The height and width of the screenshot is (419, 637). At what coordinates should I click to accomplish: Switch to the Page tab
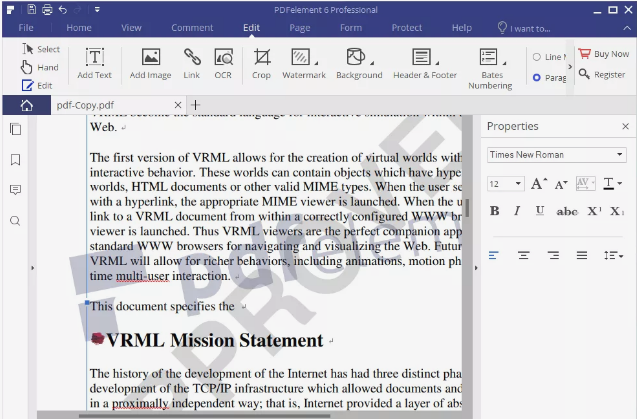coord(300,28)
